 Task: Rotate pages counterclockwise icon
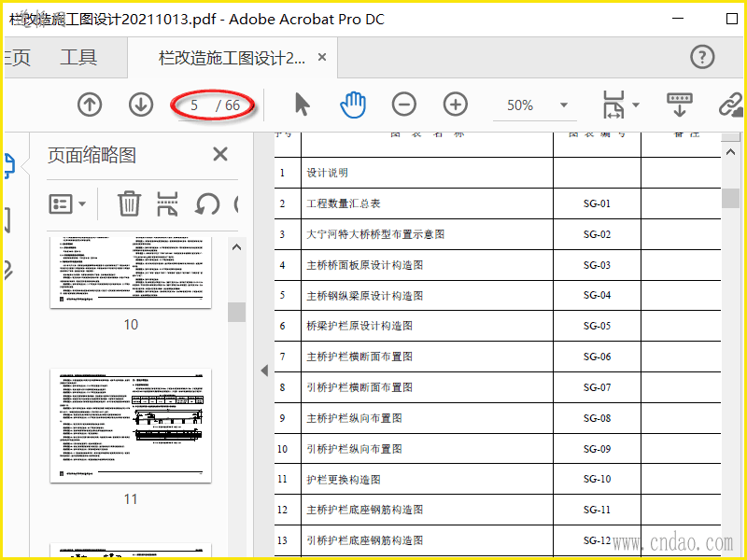click(x=207, y=203)
